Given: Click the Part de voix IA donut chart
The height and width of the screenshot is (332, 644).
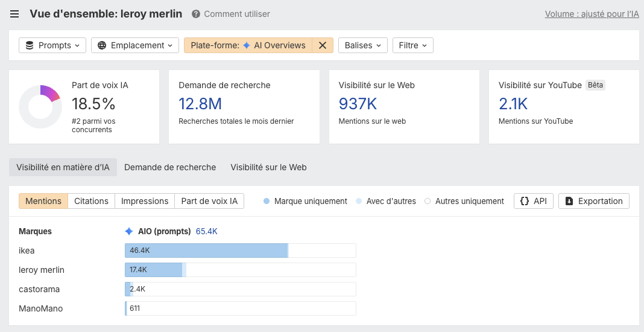Looking at the screenshot, I should coord(40,107).
